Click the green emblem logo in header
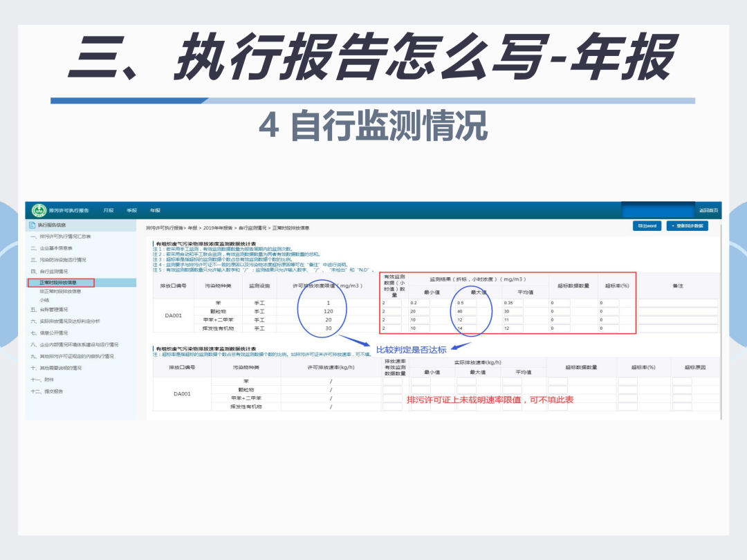The image size is (747, 560). pos(39,210)
